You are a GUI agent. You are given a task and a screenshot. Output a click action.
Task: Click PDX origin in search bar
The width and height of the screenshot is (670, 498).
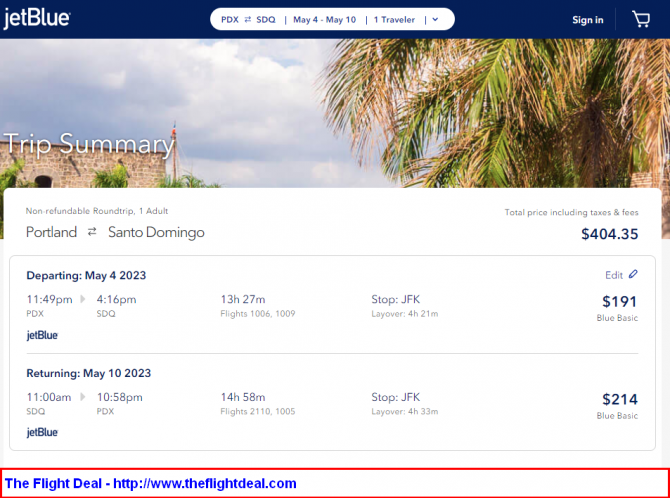tap(230, 20)
